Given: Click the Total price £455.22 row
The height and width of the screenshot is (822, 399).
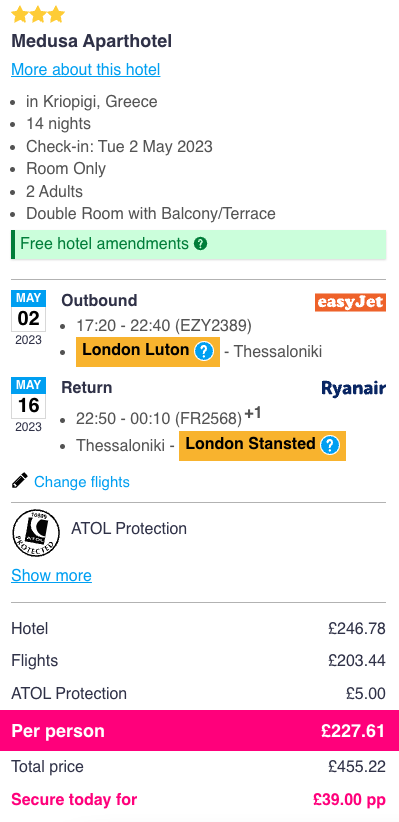Looking at the screenshot, I should pos(198,767).
